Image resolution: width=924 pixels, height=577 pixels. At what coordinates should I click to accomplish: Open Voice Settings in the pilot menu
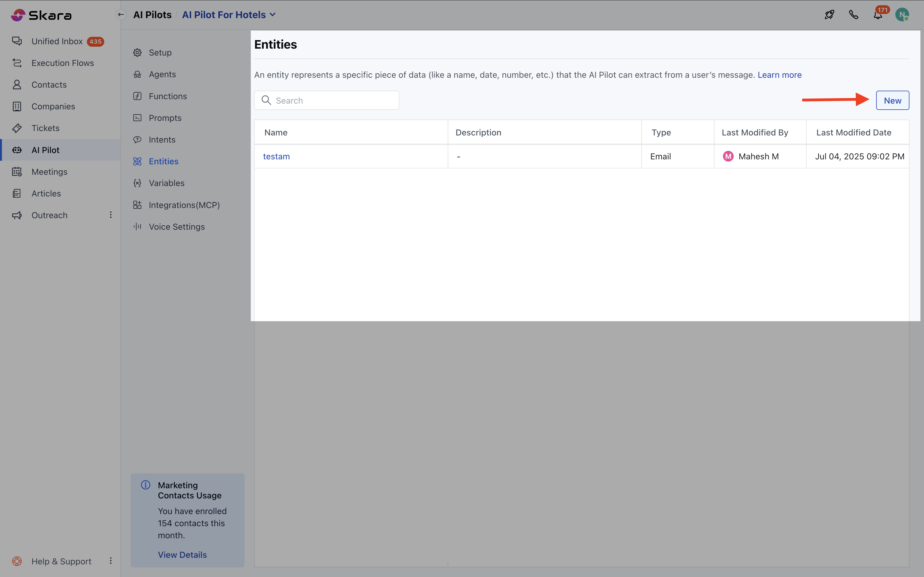tap(176, 227)
